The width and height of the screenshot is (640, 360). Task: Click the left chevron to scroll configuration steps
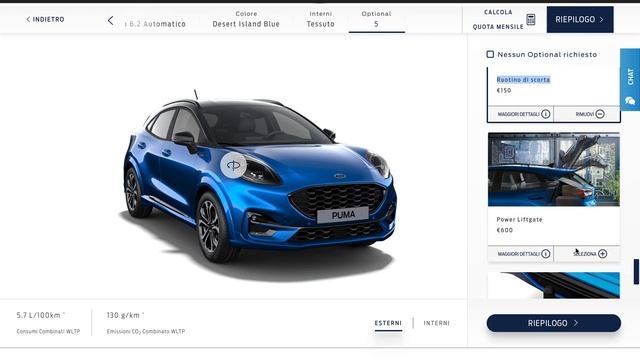point(111,20)
